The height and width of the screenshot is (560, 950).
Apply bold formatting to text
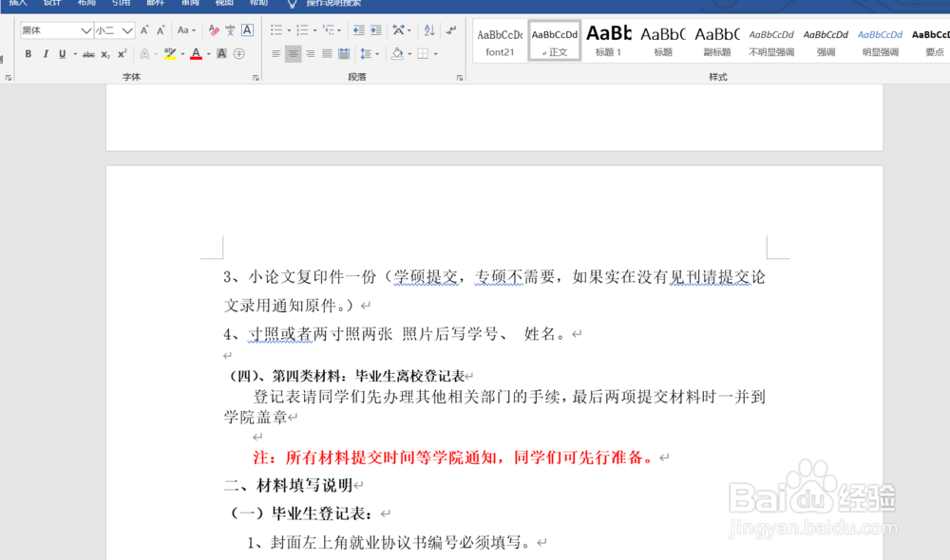click(28, 53)
